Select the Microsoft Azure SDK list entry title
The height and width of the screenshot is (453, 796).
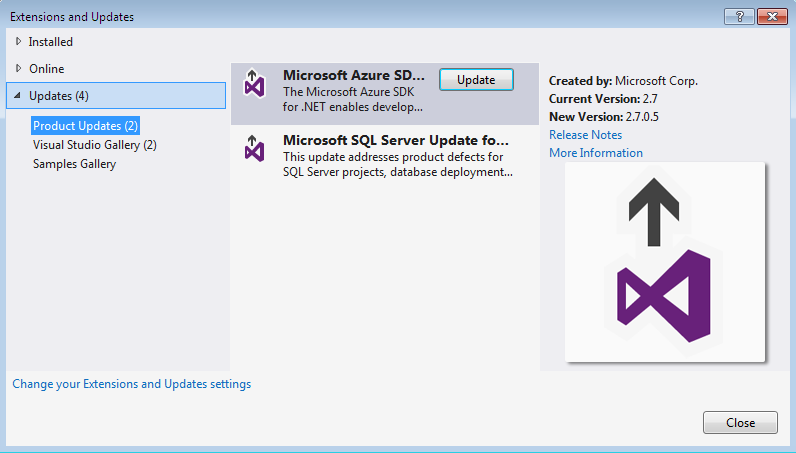click(354, 76)
